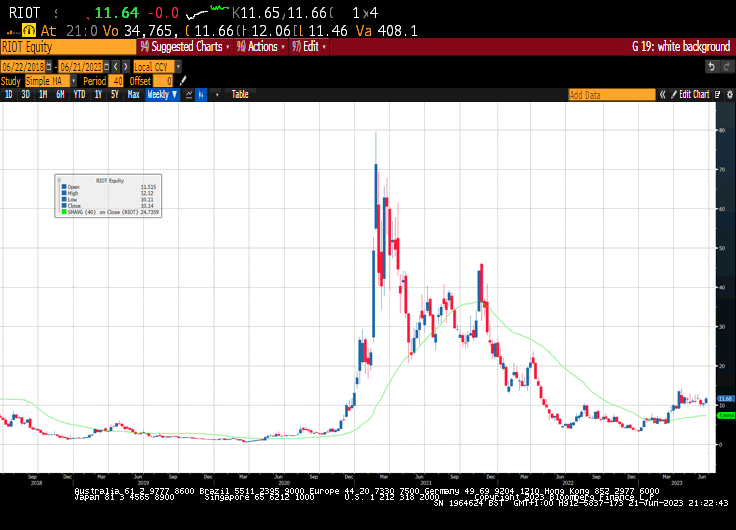This screenshot has height=530, width=736.
Task: Open chart settings gear
Action: pyautogui.click(x=729, y=95)
